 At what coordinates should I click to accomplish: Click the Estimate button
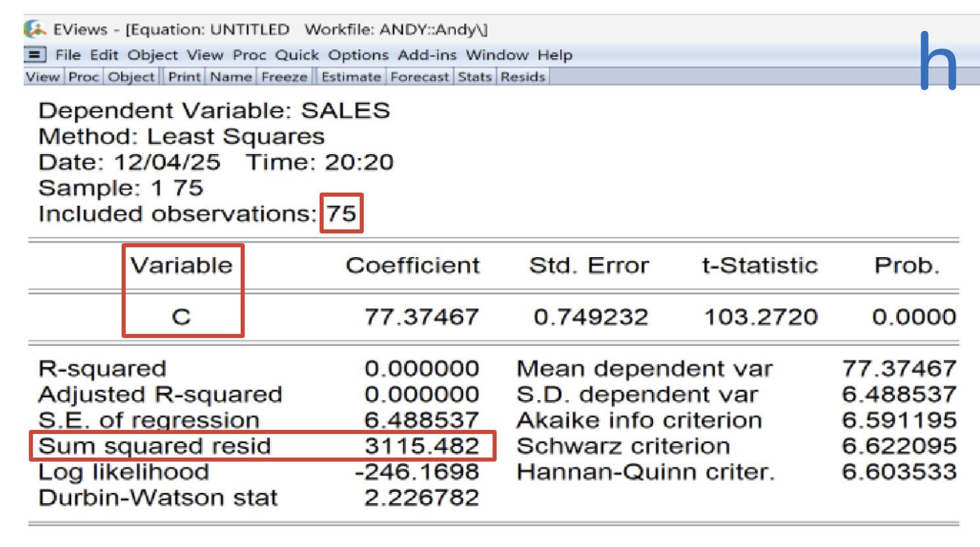click(351, 77)
